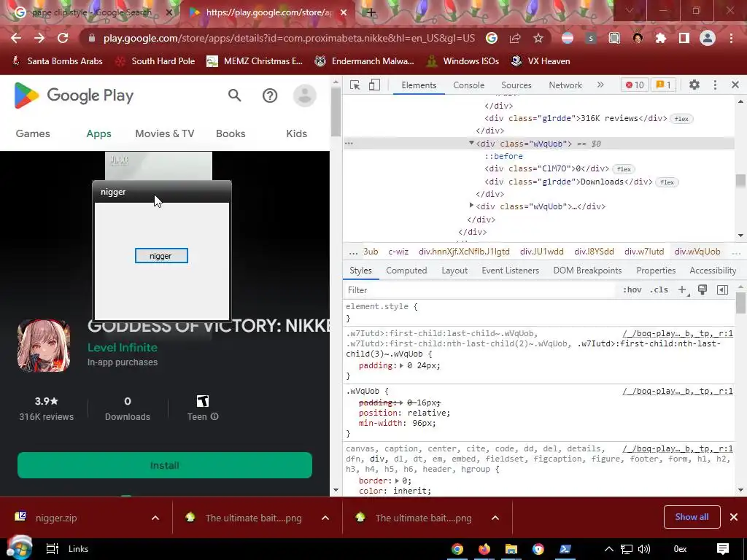747x560 pixels.
Task: Toggle flex badge on 316K reviews line
Action: pos(681,119)
